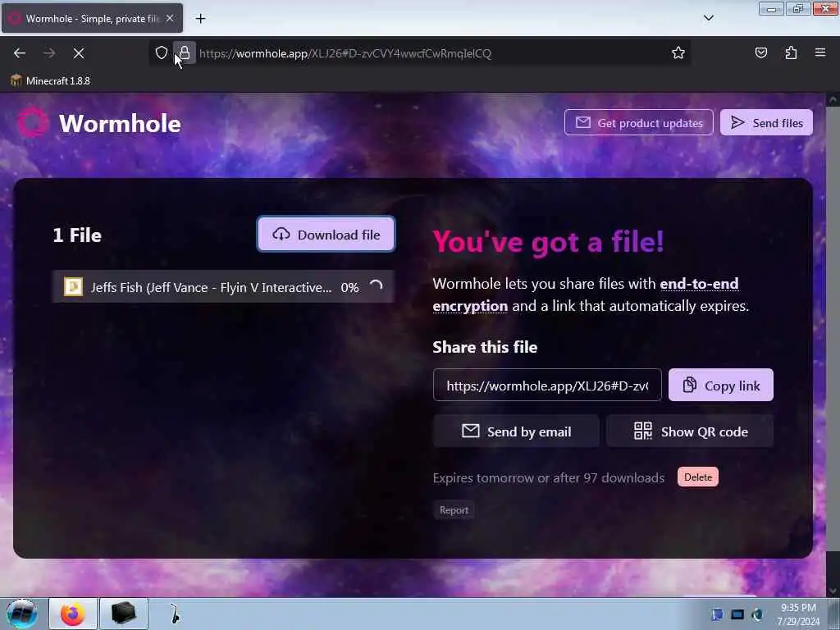Click the Copy link button

720,386
